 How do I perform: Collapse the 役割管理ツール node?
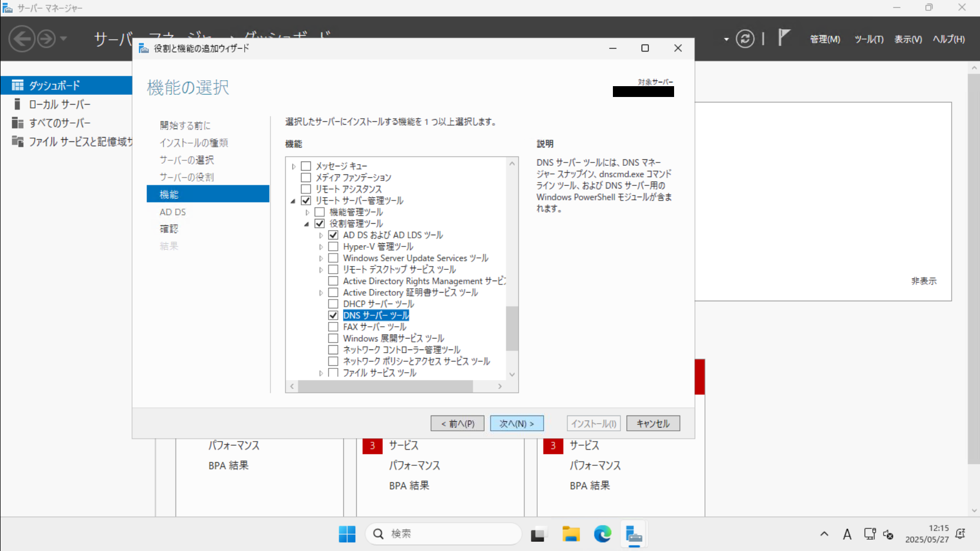(306, 224)
